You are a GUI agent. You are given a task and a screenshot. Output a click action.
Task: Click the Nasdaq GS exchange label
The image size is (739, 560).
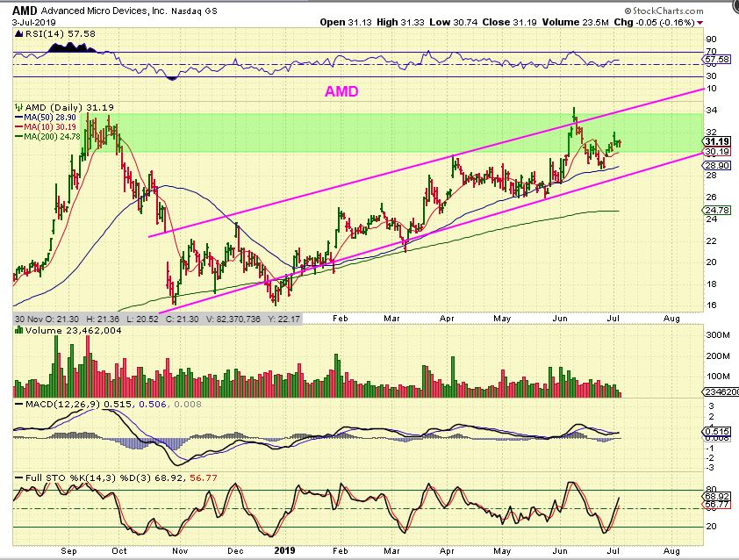point(194,11)
